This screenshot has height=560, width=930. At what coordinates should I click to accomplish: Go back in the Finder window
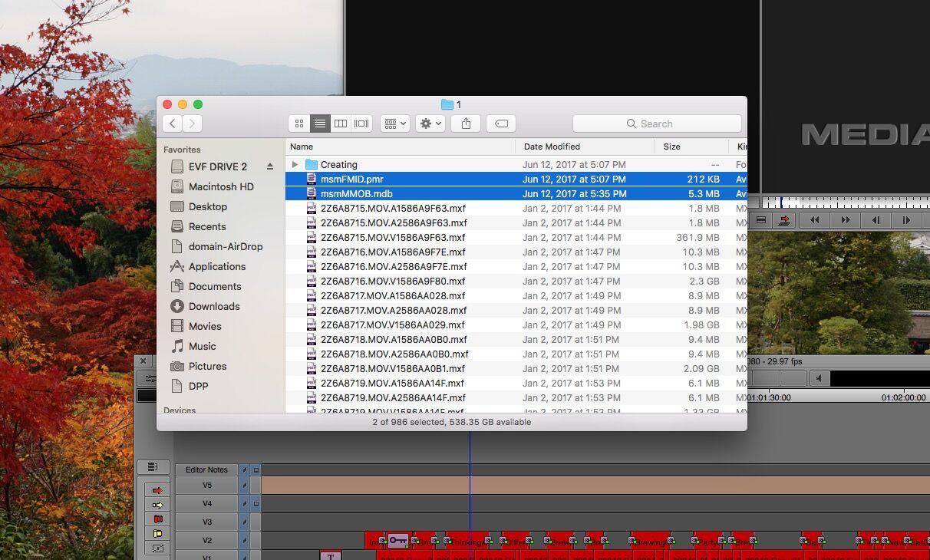click(173, 124)
